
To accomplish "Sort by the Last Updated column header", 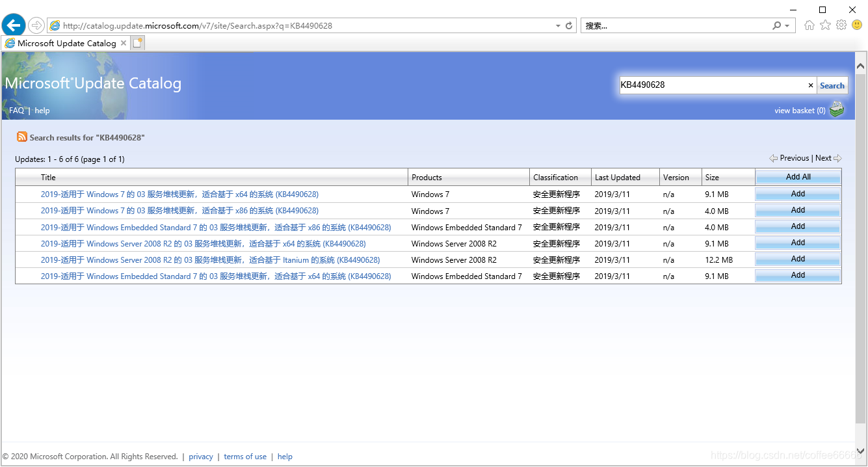I will [617, 177].
